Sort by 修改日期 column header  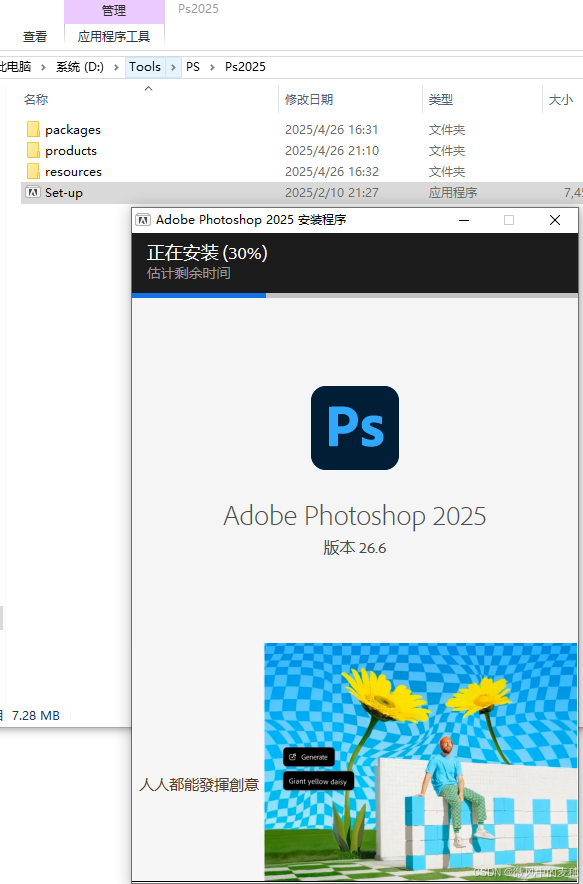tap(309, 99)
